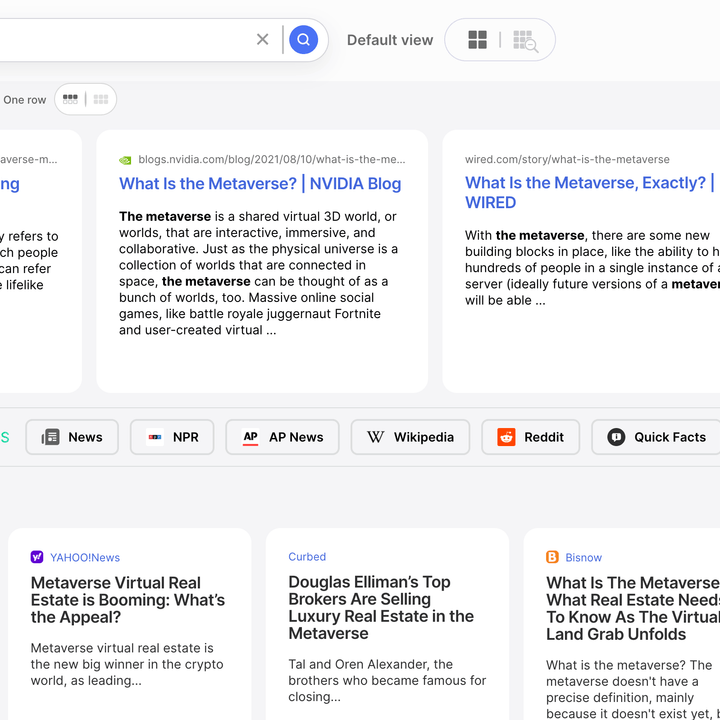Open the NVIDIA favicon beside blogs.nvidia.com
This screenshot has height=720, width=720.
(x=125, y=160)
